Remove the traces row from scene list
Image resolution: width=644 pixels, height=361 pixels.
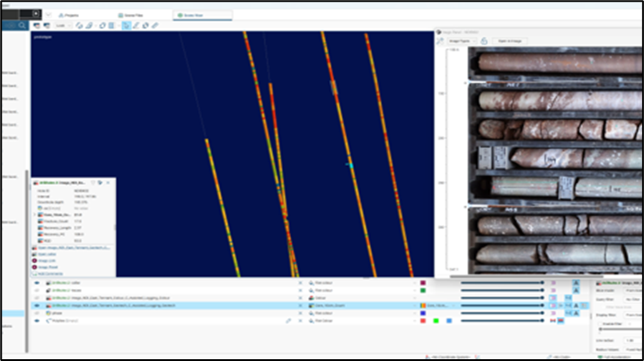coord(300,290)
